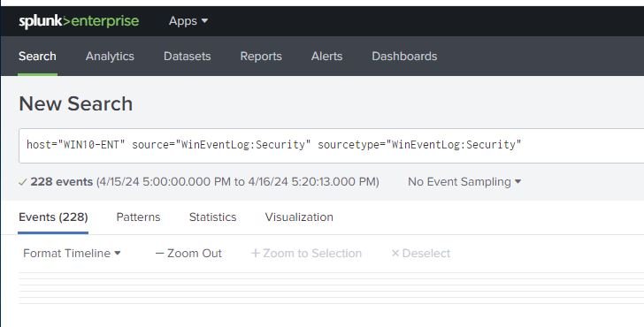The height and width of the screenshot is (327, 644).
Task: Switch to the Patterns tab
Action: [138, 217]
